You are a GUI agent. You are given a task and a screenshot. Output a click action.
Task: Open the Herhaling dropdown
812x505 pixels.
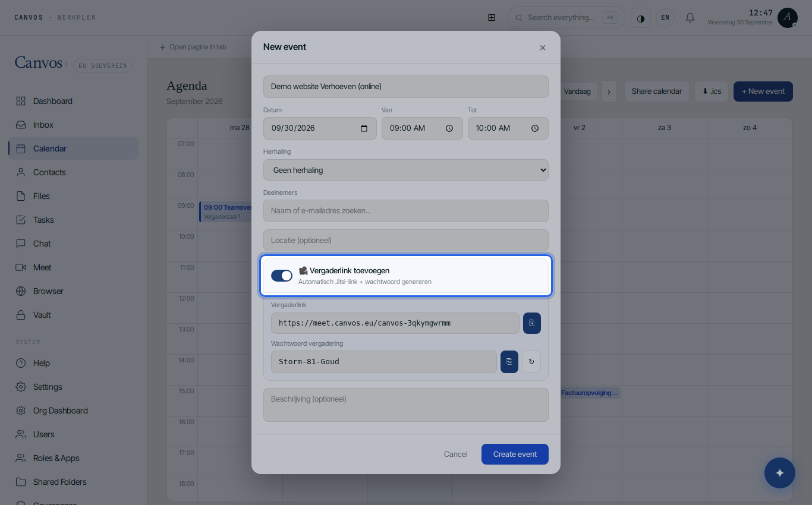(x=406, y=170)
